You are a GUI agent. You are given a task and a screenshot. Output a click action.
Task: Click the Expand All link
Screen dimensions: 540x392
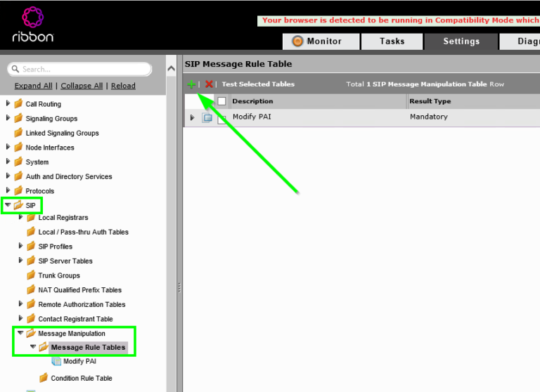point(33,86)
